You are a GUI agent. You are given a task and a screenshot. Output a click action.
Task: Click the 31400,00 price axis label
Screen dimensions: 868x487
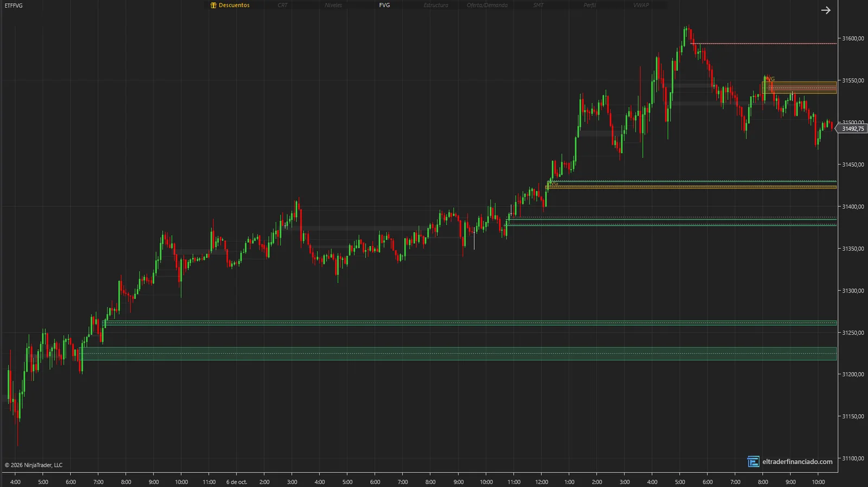[x=853, y=206]
